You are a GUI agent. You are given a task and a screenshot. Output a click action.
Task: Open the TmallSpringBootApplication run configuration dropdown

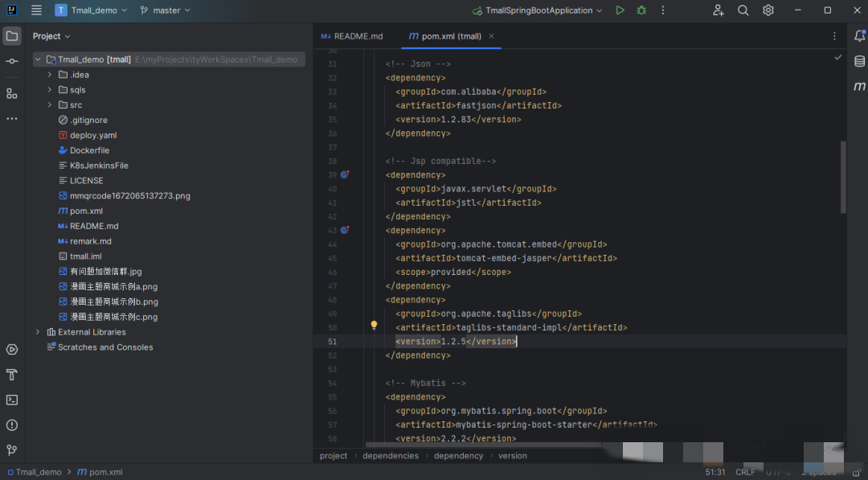click(x=537, y=10)
